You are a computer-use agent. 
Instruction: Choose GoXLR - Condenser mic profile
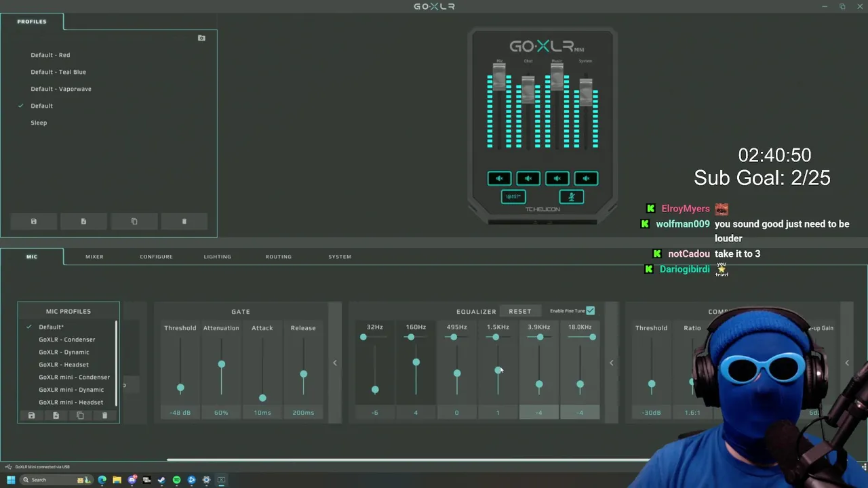[67, 340]
